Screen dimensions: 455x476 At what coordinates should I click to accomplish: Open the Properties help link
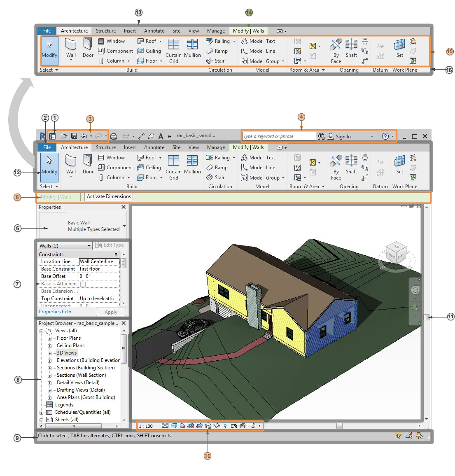tap(55, 312)
